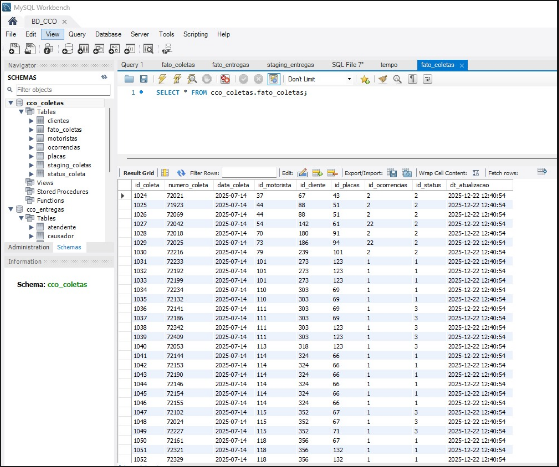Delete selected rows from result grid
The height and width of the screenshot is (467, 559).
[332, 173]
